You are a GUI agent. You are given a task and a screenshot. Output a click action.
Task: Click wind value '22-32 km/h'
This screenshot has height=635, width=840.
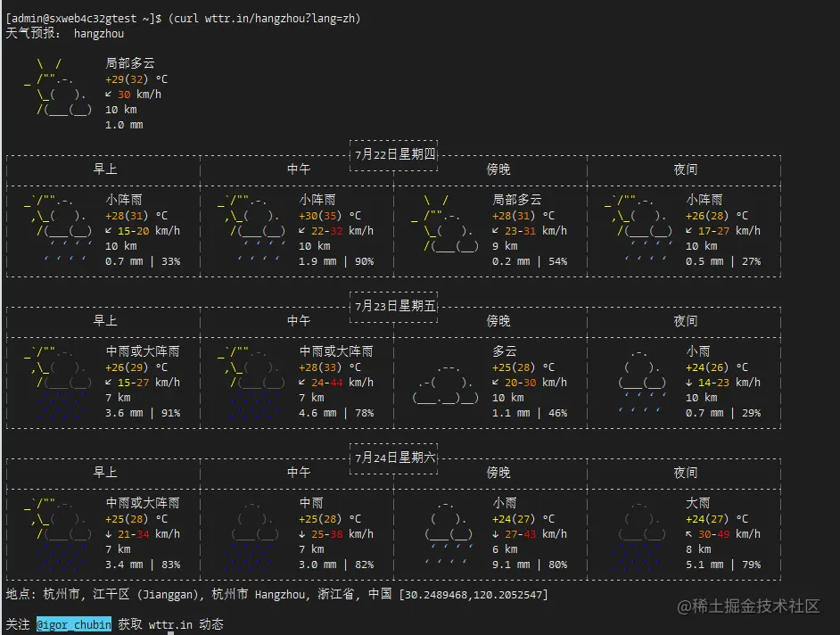click(x=342, y=231)
